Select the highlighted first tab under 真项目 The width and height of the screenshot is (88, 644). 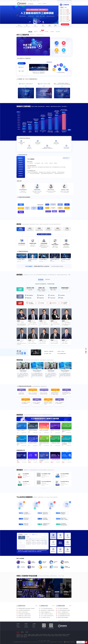21,229
